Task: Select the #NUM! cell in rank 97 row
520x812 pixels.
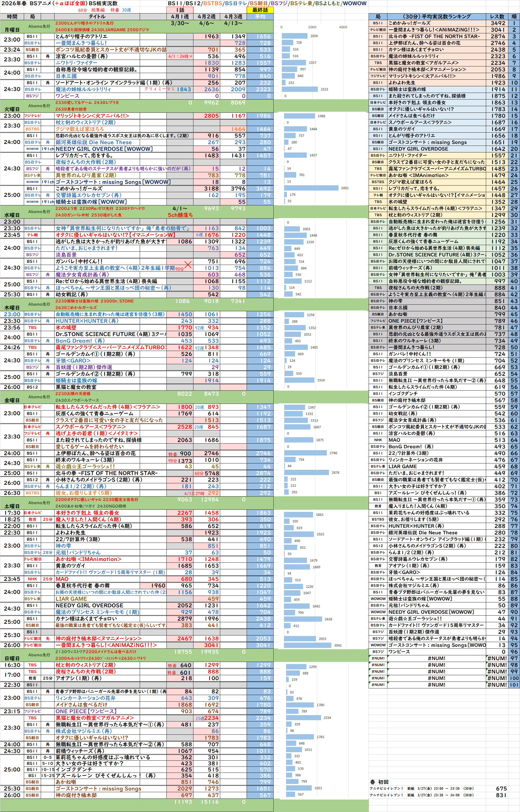Action: 436,658
